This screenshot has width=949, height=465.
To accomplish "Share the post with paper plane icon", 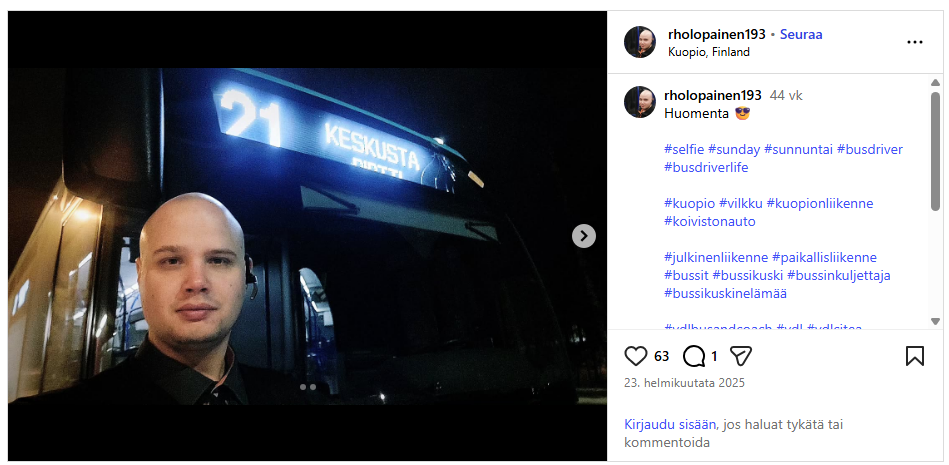I will (741, 356).
